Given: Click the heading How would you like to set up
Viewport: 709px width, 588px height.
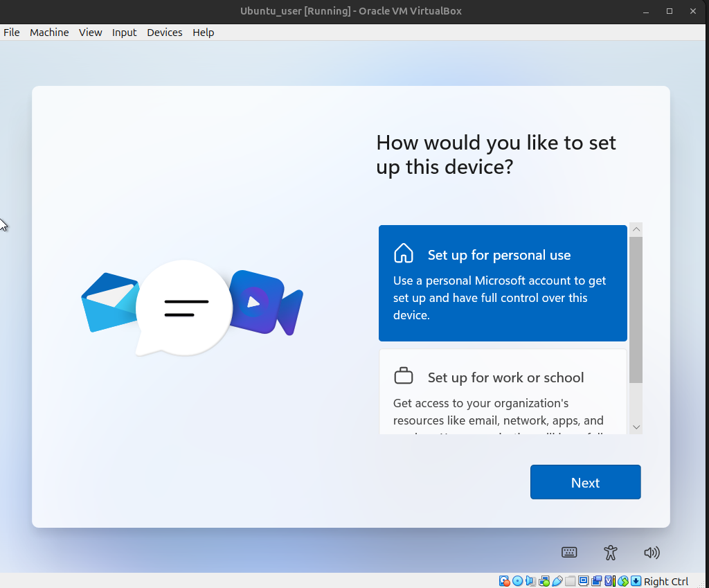Looking at the screenshot, I should 496,154.
